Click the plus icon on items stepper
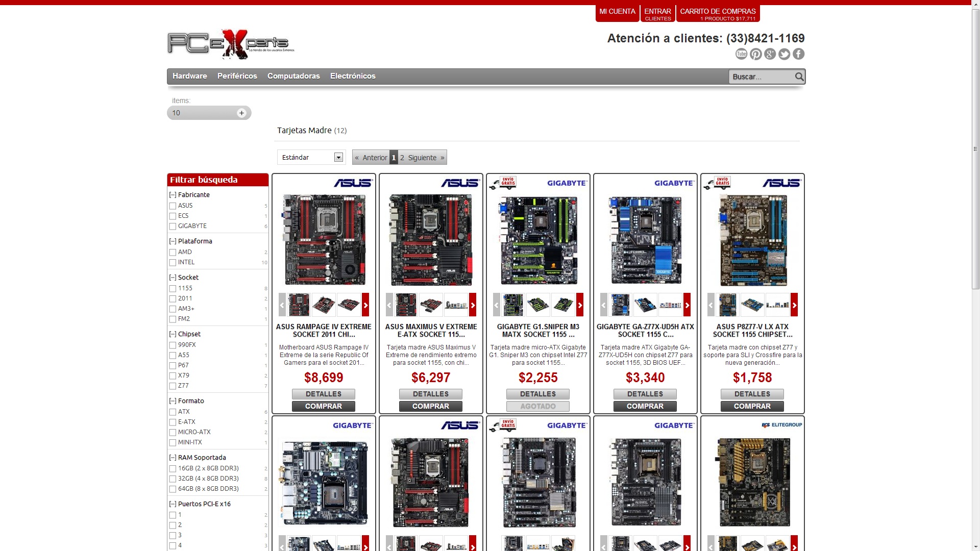The height and width of the screenshot is (551, 980). click(x=241, y=113)
